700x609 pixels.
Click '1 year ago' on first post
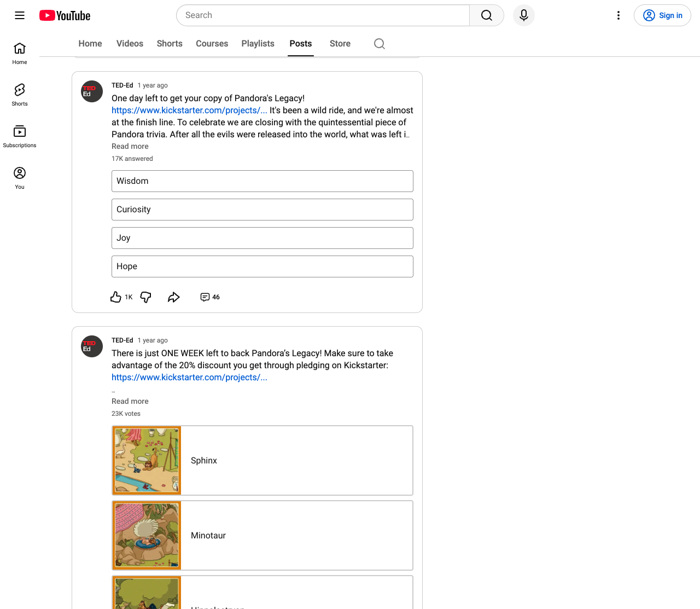tap(153, 85)
